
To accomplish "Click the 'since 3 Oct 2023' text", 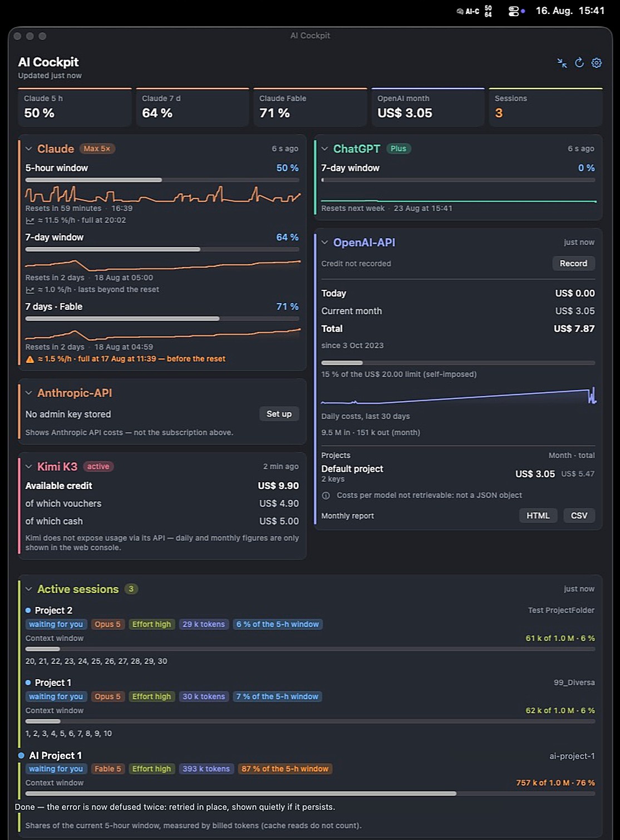I will pyautogui.click(x=352, y=345).
